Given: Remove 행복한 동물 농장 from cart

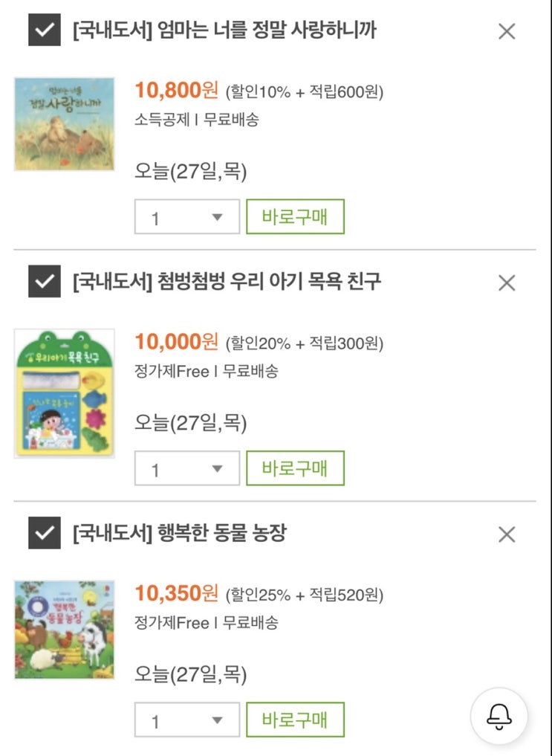Looking at the screenshot, I should (507, 534).
